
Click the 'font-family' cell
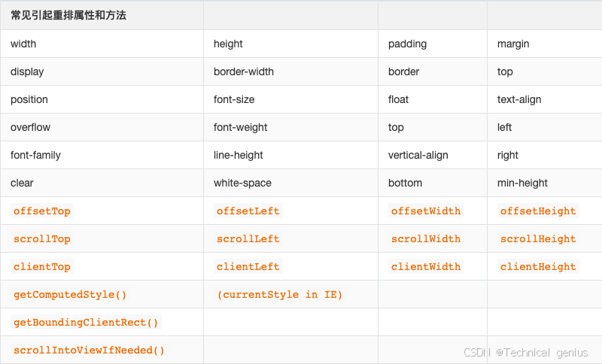point(35,155)
